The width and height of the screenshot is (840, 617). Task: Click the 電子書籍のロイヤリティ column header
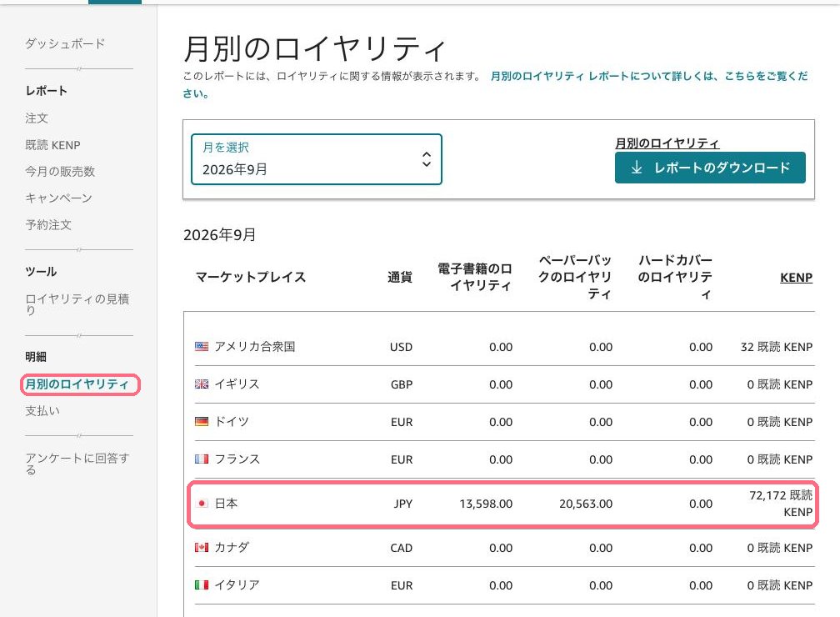pos(475,277)
